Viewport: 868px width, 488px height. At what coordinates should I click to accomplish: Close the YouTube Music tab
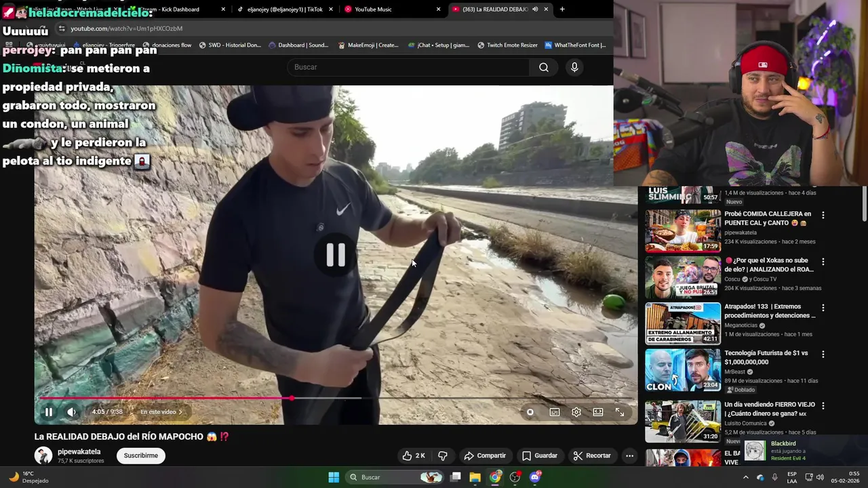pyautogui.click(x=438, y=9)
